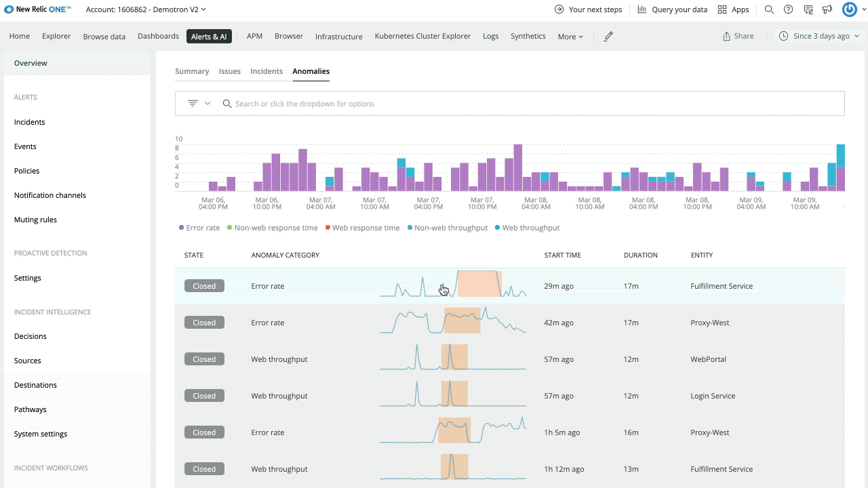The height and width of the screenshot is (488, 868).
Task: Open the user account avatar menu
Action: coord(850,9)
